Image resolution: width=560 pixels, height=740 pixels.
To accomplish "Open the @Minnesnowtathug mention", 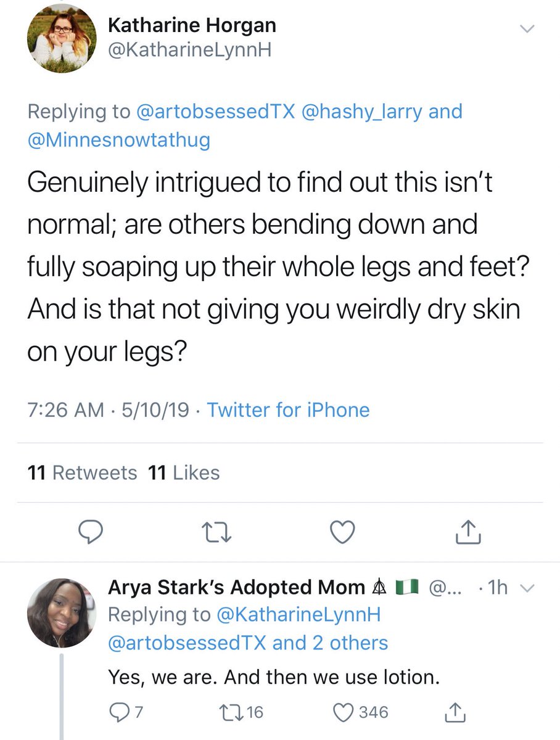I will point(118,140).
